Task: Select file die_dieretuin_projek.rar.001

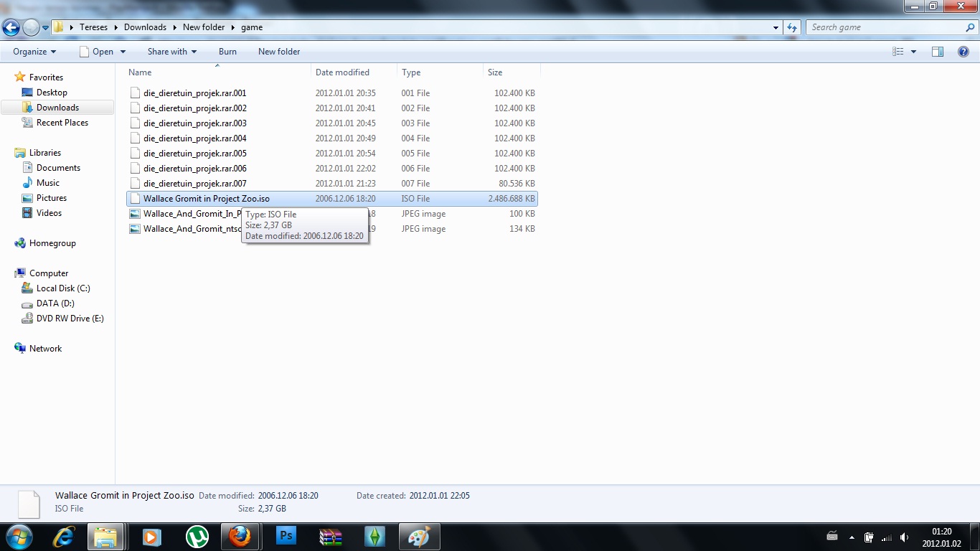Action: [332, 93]
